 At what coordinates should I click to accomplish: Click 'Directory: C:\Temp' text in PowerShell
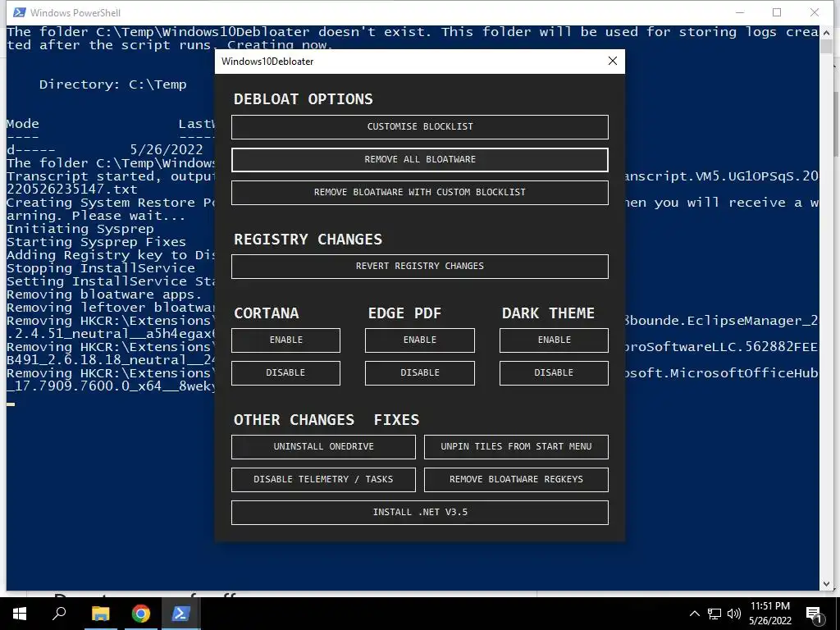tap(112, 84)
